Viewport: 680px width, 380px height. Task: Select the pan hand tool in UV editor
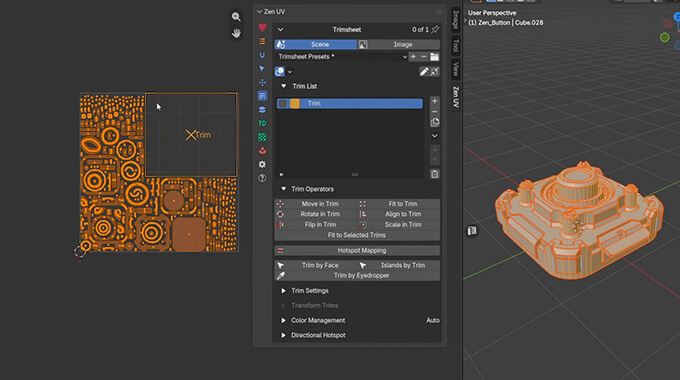(x=236, y=33)
